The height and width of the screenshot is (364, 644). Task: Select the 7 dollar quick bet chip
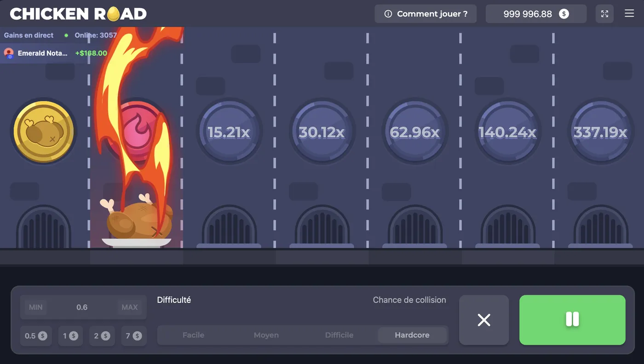pyautogui.click(x=133, y=336)
